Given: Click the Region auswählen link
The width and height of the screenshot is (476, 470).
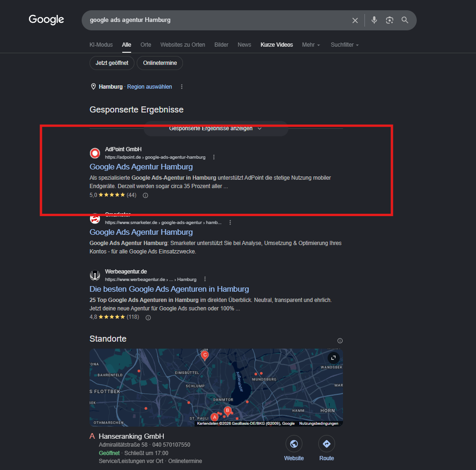Looking at the screenshot, I should click(x=149, y=87).
